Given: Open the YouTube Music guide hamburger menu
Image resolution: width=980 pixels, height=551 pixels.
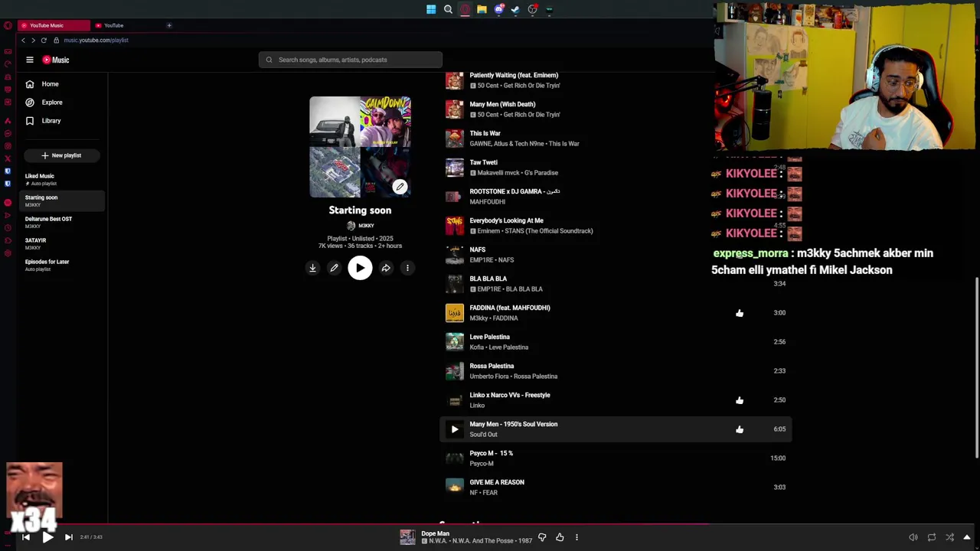Looking at the screenshot, I should pyautogui.click(x=30, y=60).
